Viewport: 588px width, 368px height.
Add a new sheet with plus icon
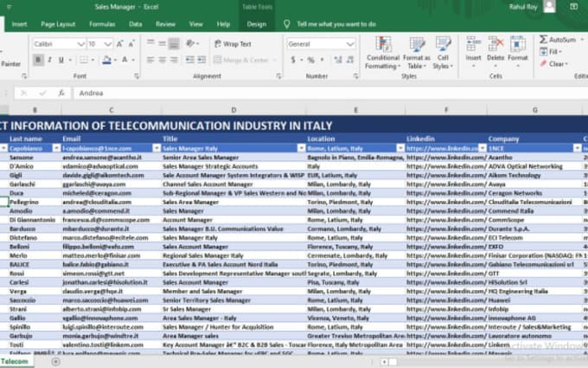point(56,362)
